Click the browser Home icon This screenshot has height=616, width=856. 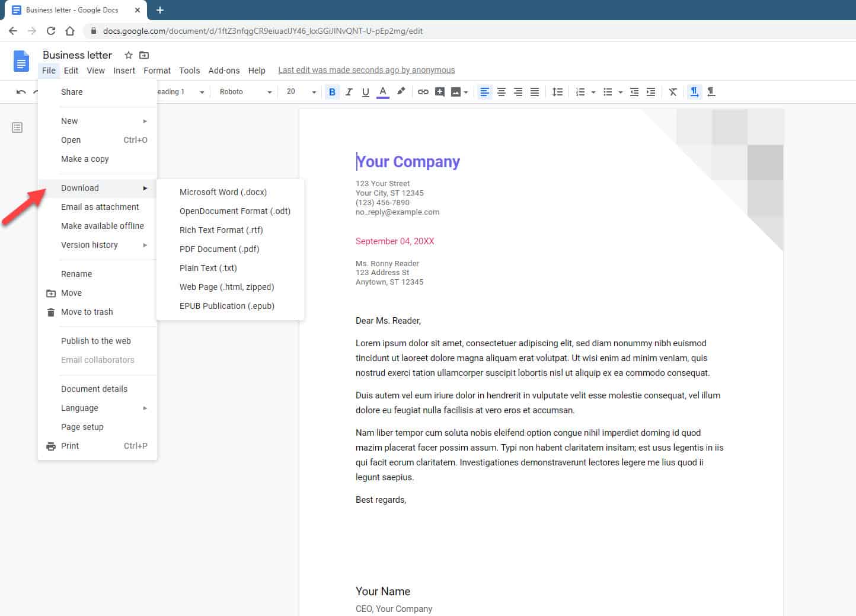pyautogui.click(x=70, y=31)
